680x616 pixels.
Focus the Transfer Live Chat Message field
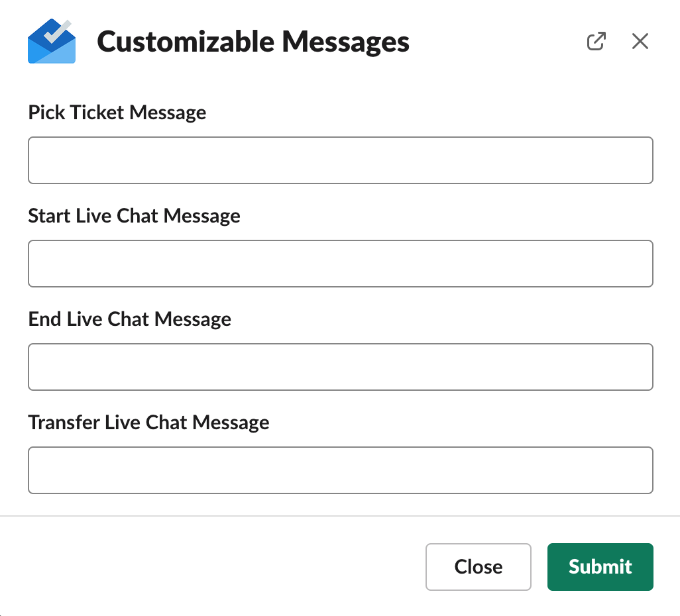341,470
